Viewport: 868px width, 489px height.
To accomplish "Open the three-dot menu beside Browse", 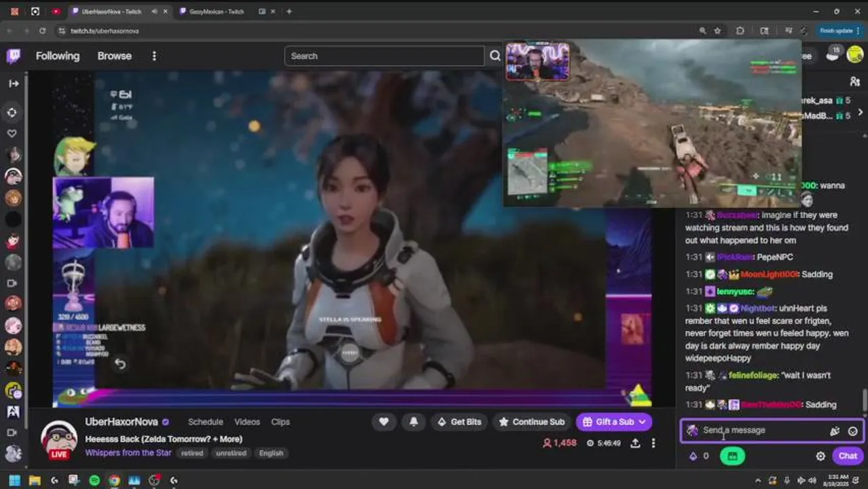I will pos(154,56).
